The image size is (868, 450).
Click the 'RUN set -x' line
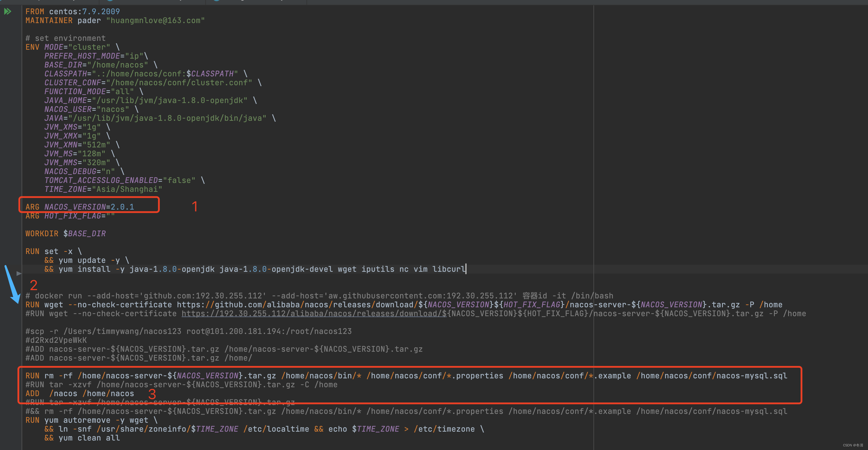(x=54, y=251)
